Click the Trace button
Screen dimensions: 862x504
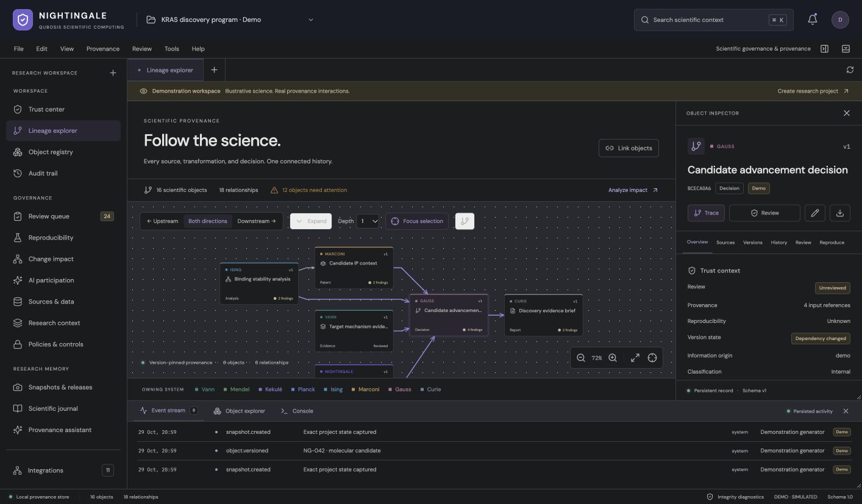pyautogui.click(x=706, y=213)
